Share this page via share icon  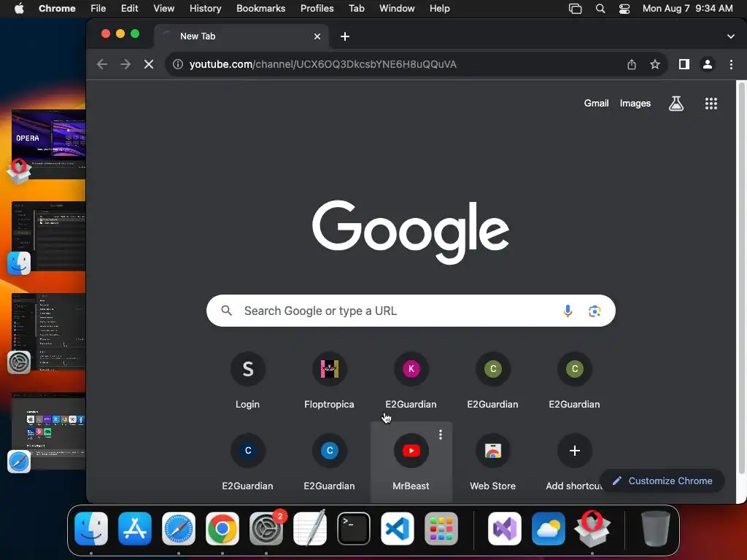click(x=632, y=64)
